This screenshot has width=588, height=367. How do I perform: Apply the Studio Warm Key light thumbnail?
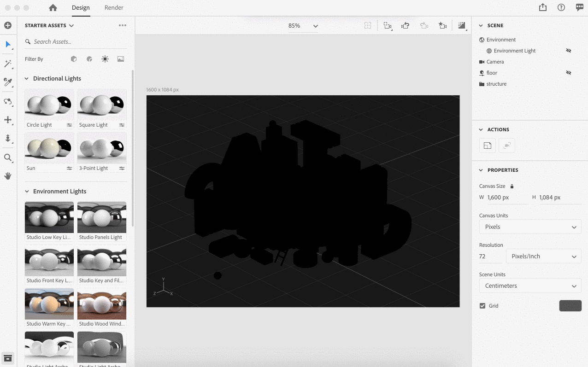click(49, 304)
